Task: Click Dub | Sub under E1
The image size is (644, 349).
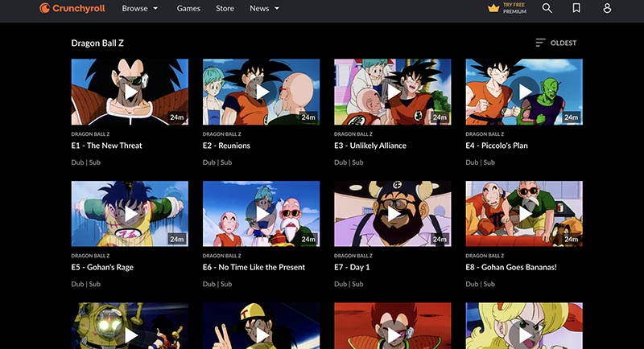Action: tap(86, 162)
